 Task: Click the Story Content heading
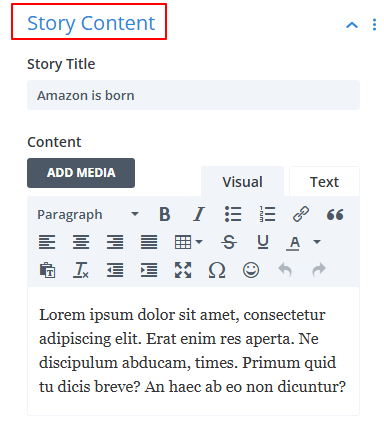point(91,23)
